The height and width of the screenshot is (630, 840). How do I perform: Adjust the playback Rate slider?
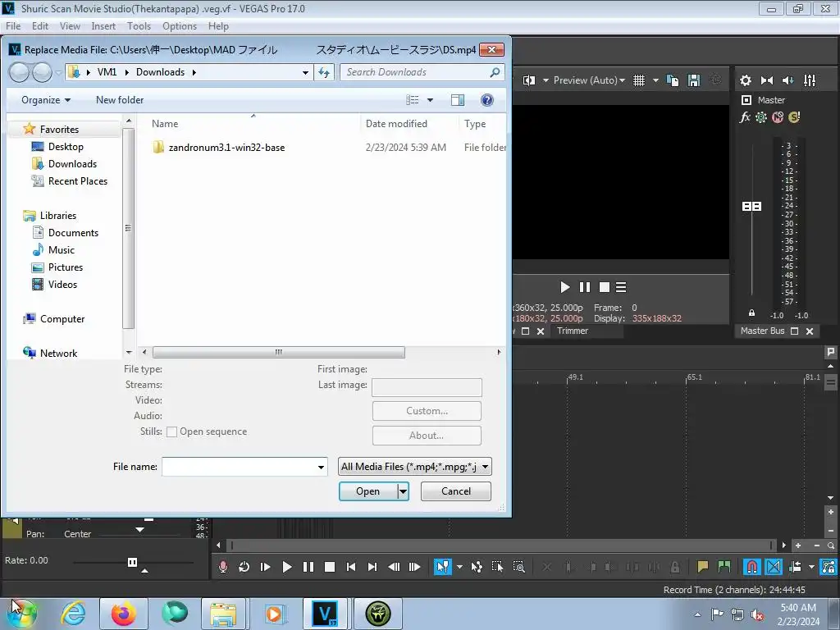[x=132, y=562]
